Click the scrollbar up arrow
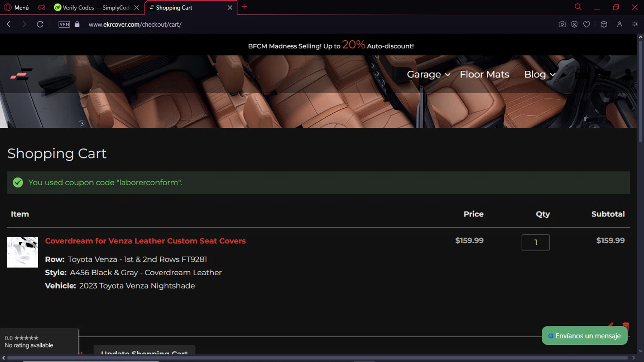 click(x=641, y=37)
